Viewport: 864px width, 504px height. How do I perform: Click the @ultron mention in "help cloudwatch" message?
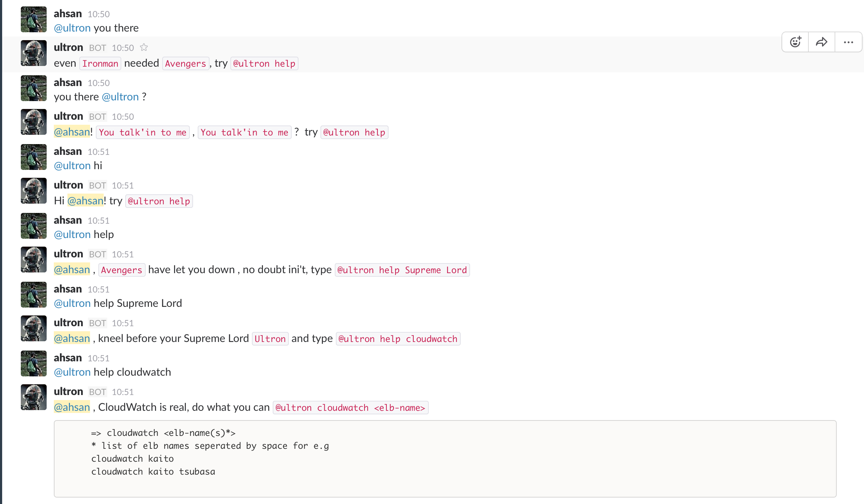point(72,372)
